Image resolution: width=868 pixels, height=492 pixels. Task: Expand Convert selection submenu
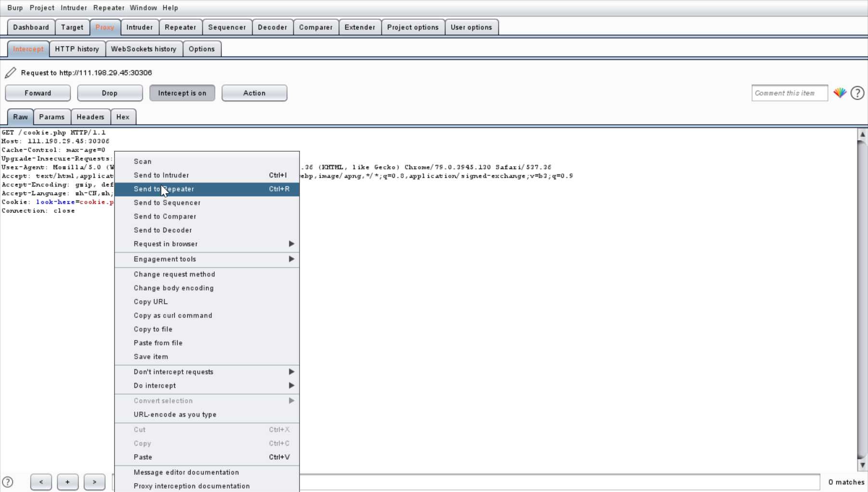coord(207,401)
